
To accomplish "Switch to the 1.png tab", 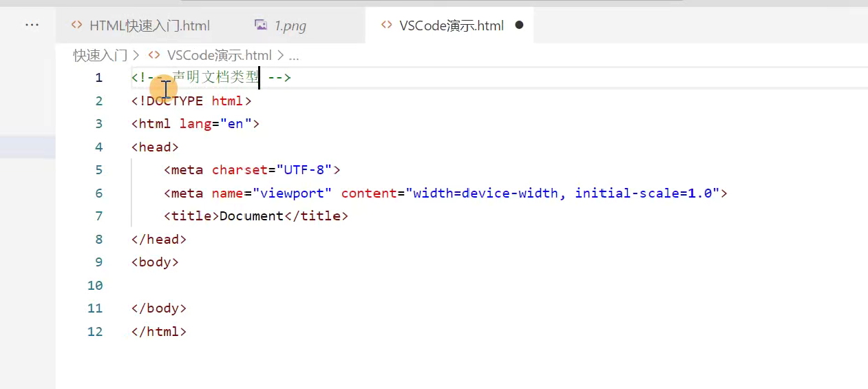I will (x=290, y=25).
